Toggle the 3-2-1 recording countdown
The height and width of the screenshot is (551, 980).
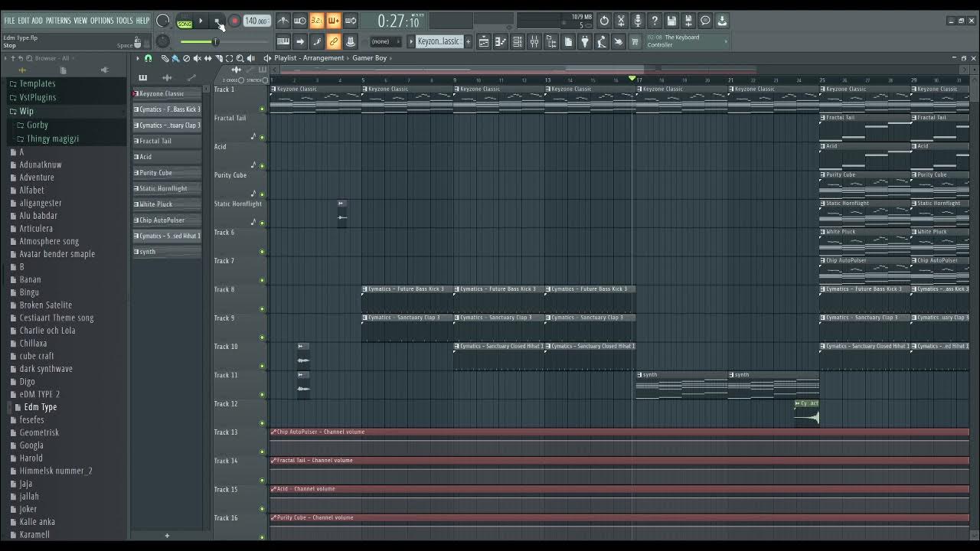[317, 21]
